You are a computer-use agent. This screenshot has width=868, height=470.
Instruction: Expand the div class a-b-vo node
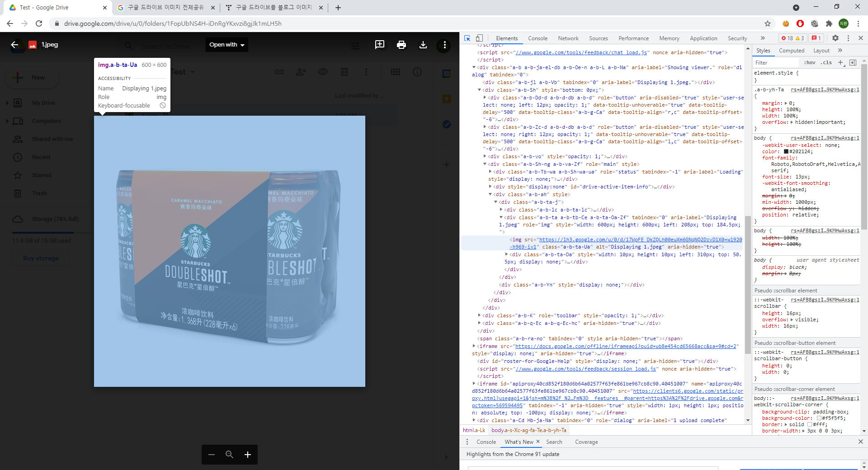pyautogui.click(x=485, y=157)
